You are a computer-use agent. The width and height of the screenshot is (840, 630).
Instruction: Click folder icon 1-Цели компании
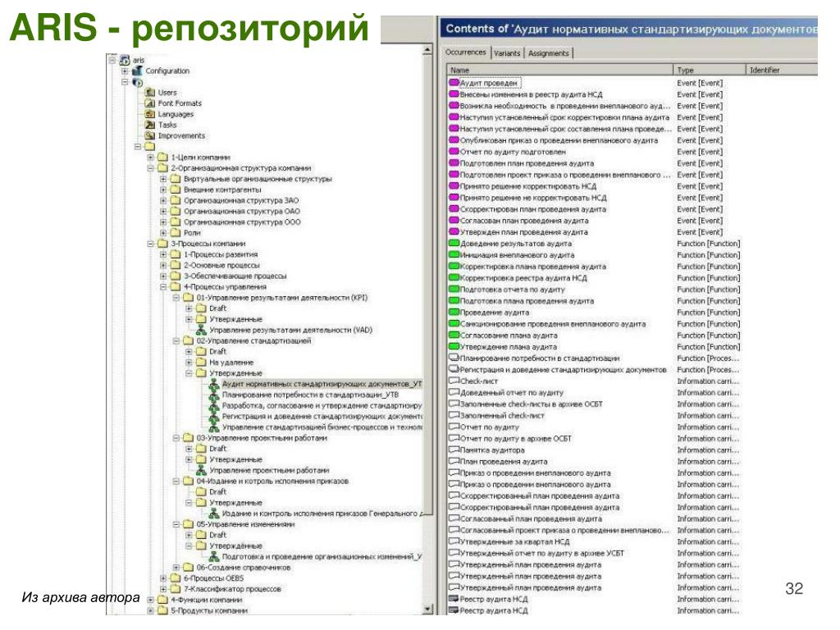pos(162,157)
